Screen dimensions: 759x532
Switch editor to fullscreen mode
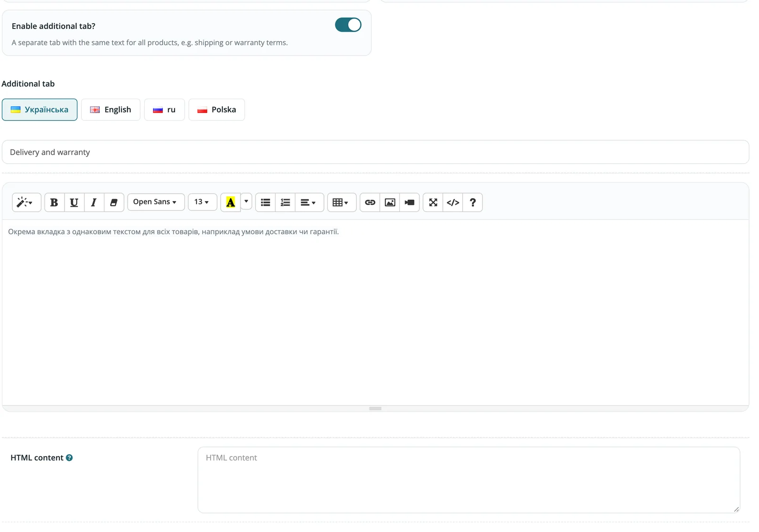click(x=433, y=202)
